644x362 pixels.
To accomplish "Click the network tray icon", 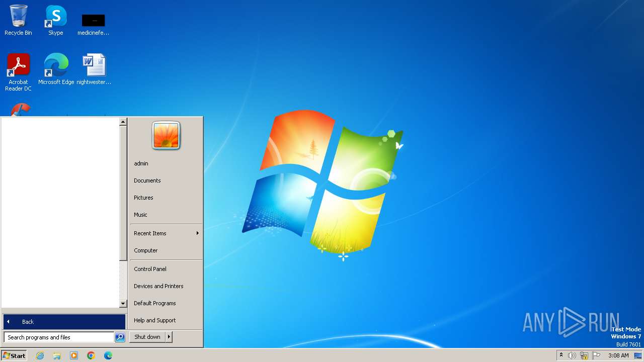I will coord(584,355).
